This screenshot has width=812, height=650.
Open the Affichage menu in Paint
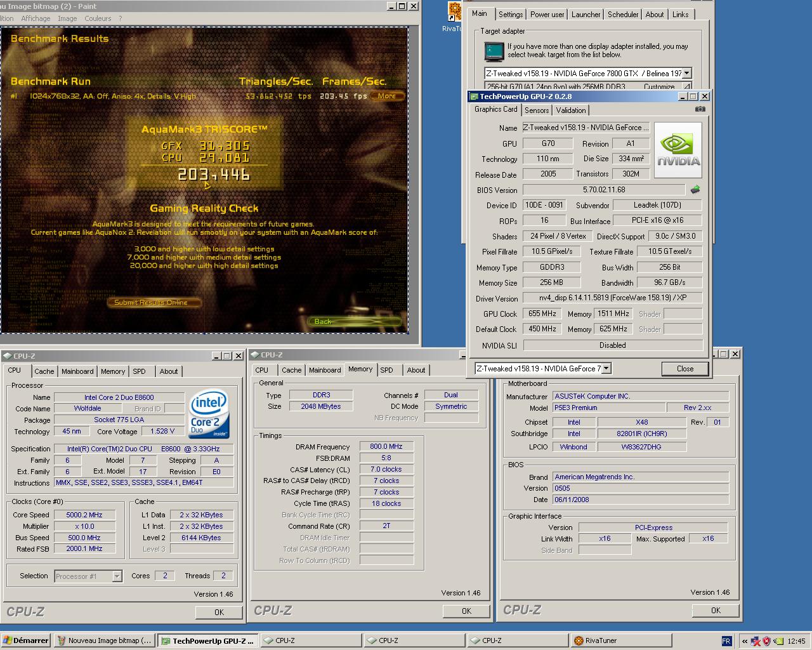[x=36, y=18]
